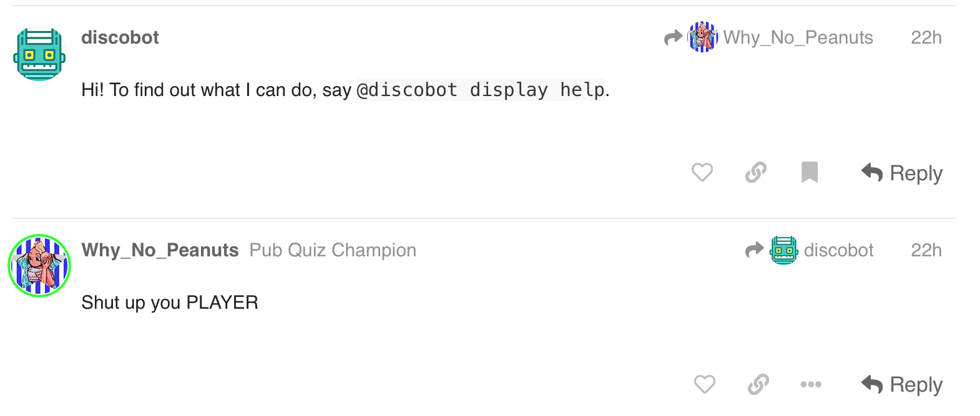The width and height of the screenshot is (980, 416).
Task: Click small Why_No_Peanuts avatar in reply header
Action: 703,37
